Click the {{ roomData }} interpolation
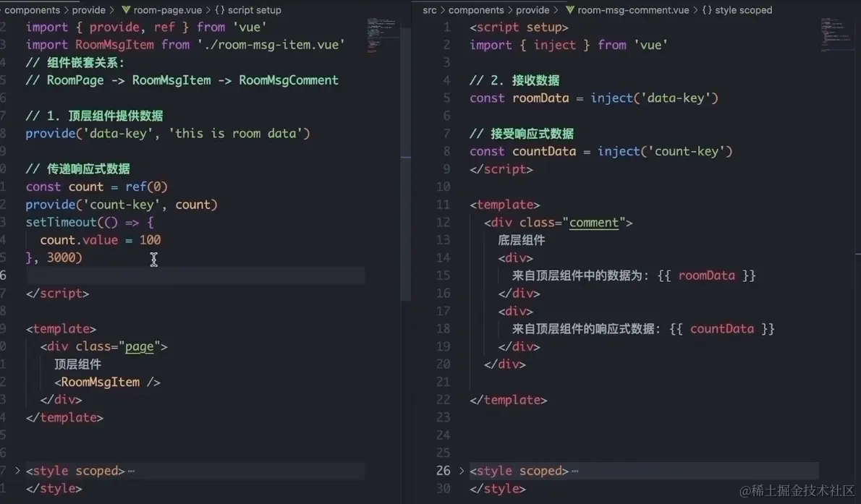Viewport: 861px width, 504px height. pyautogui.click(x=707, y=275)
